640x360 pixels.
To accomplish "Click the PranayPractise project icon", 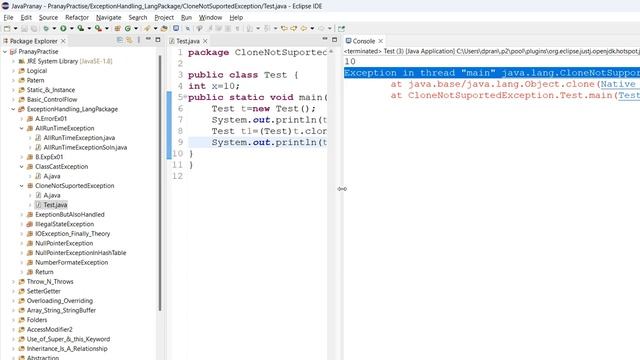I will click(x=13, y=52).
